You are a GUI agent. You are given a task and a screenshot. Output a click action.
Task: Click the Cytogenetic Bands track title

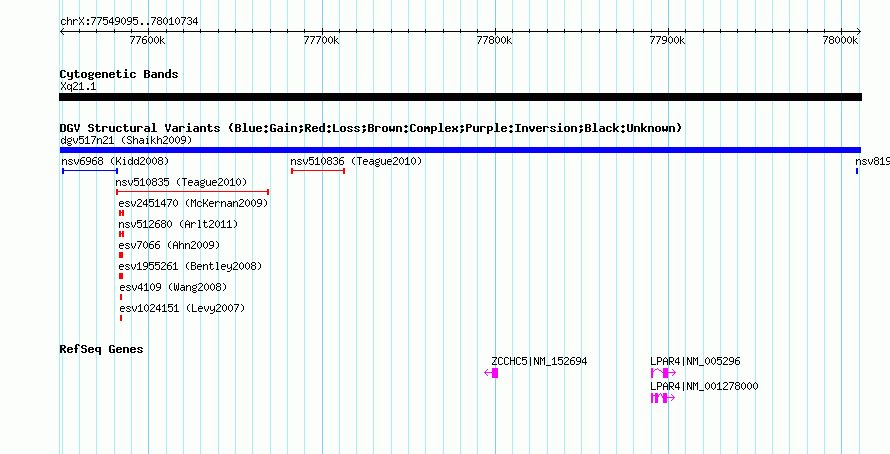point(119,74)
